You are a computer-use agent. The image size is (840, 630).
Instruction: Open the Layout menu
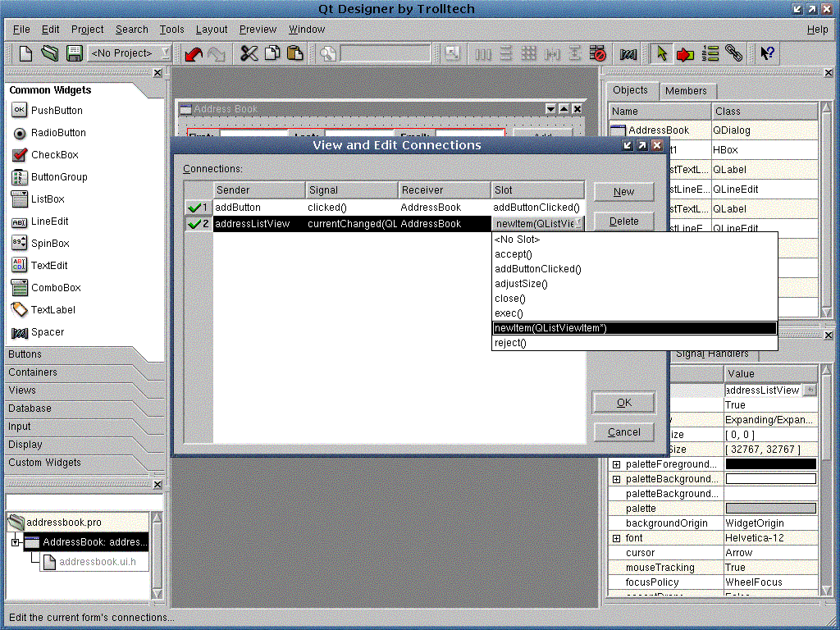212,30
